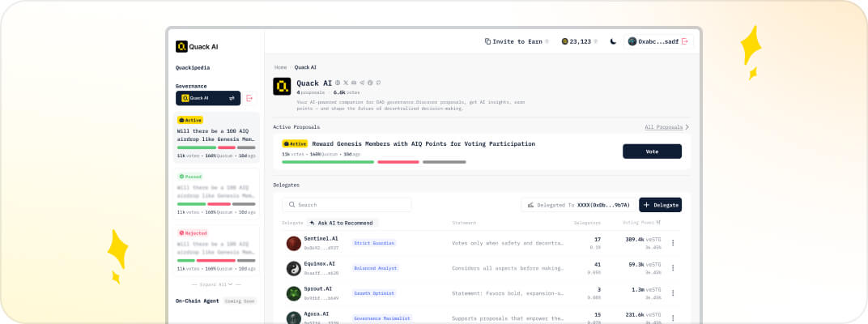Click the green vote progress bar in main proposal
The image size is (868, 324).
click(328, 162)
